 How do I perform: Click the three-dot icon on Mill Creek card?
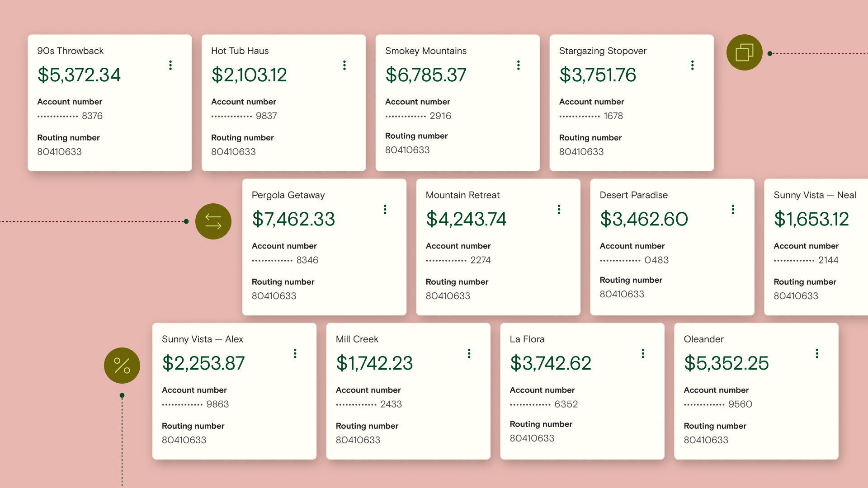coord(469,353)
